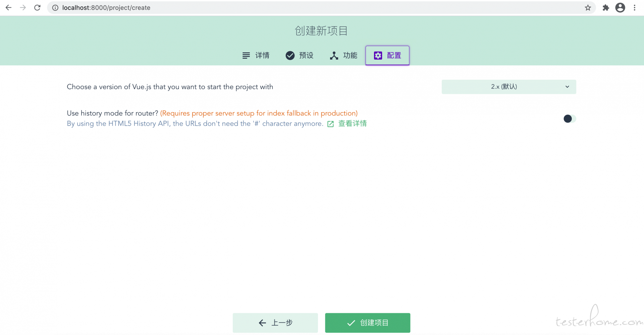Screen dimensions: 644x335
Task: Go back in browser history
Action: (9, 8)
